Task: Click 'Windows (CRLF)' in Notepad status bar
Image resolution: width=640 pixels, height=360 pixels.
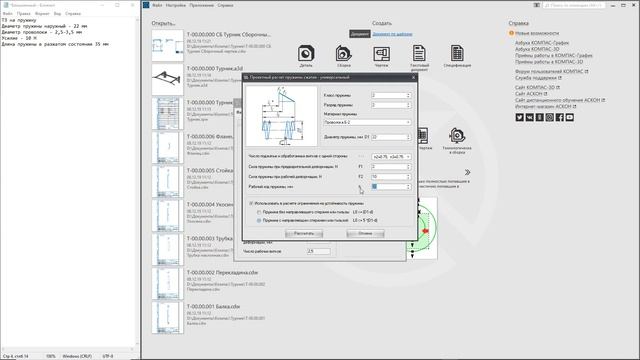Action: pos(77,356)
